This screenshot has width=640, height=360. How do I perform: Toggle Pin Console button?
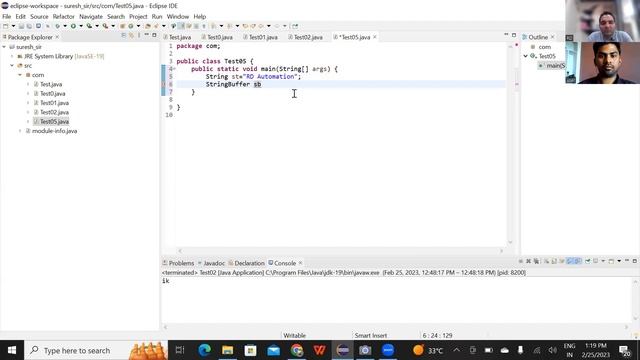[588, 261]
